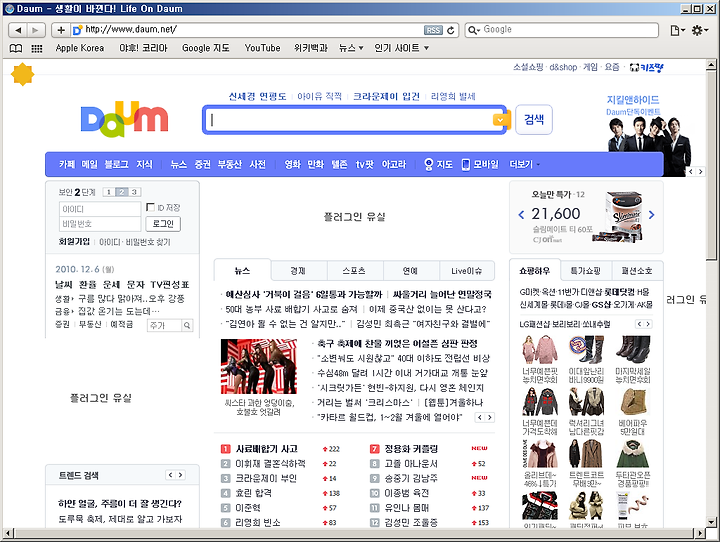Click the stock search magnifier icon
Image resolution: width=720 pixels, height=542 pixels.
click(187, 325)
